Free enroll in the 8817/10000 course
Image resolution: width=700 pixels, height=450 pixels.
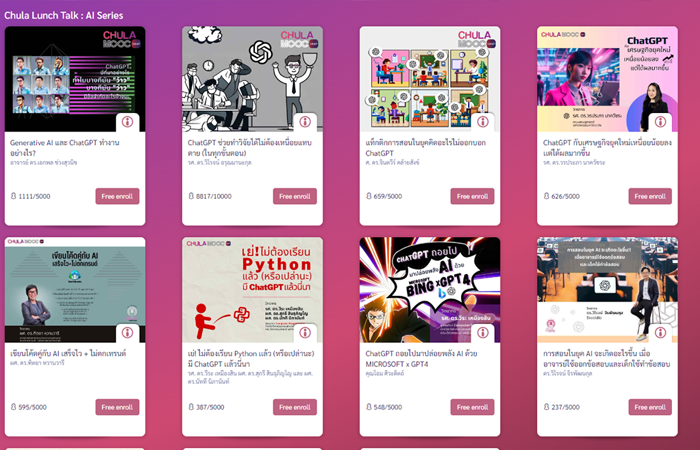point(295,196)
